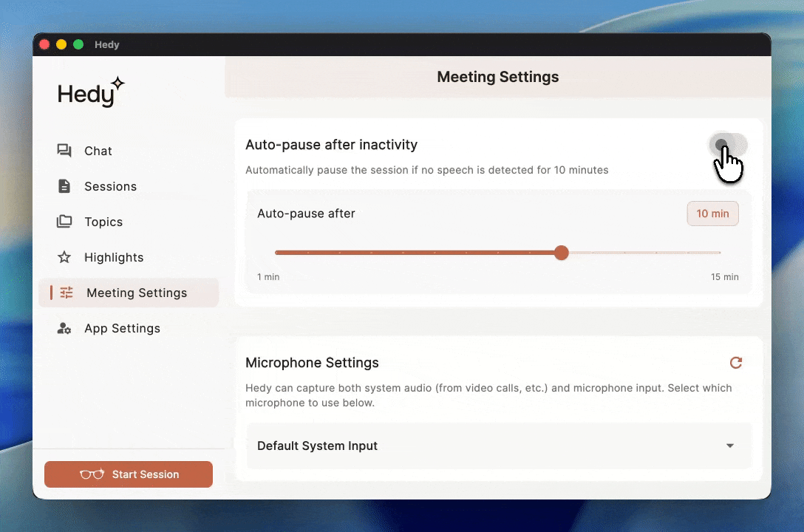Expand microphone list using the dropdown arrow
Viewport: 804px width, 532px height.
729,446
